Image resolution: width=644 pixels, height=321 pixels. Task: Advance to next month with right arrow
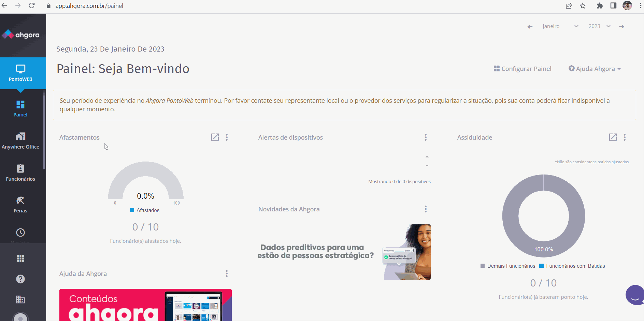622,26
